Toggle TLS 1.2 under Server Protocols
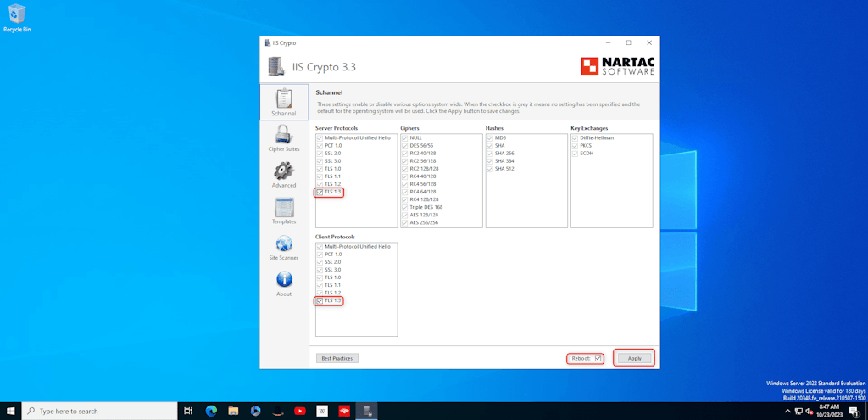Screen dimensions: 868x420 320,184
